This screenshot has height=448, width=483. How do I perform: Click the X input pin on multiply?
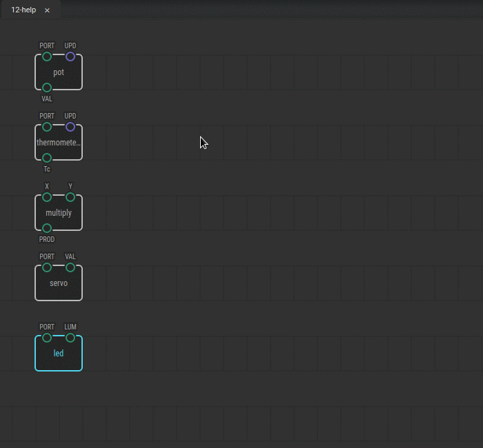pos(47,197)
